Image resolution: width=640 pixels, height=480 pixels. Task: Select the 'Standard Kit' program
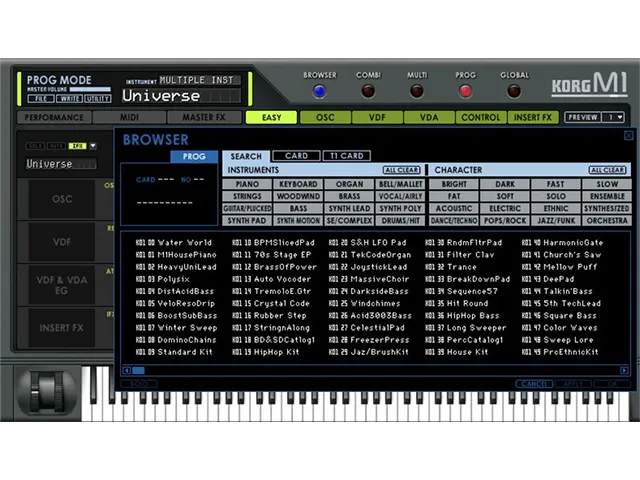(x=174, y=352)
